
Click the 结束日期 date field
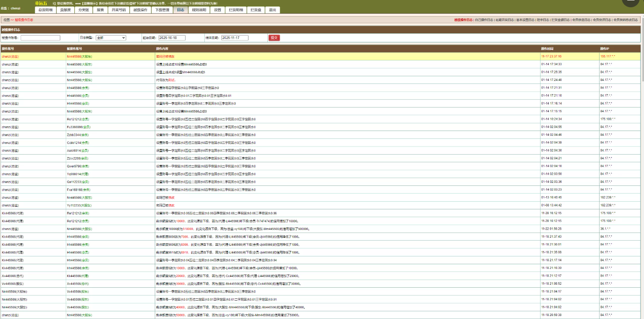click(x=235, y=38)
